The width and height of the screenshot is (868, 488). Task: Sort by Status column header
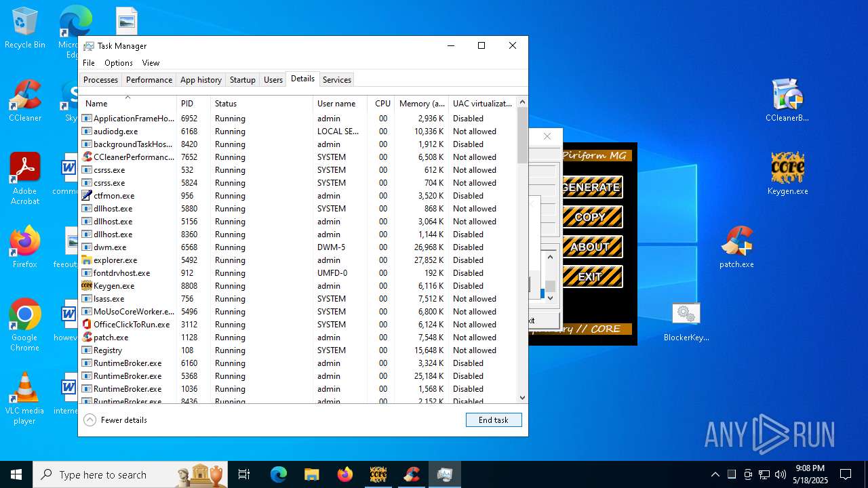tap(262, 104)
